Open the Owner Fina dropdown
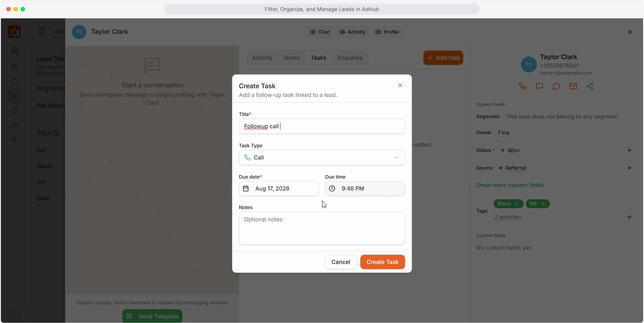This screenshot has width=644, height=323. pos(503,132)
